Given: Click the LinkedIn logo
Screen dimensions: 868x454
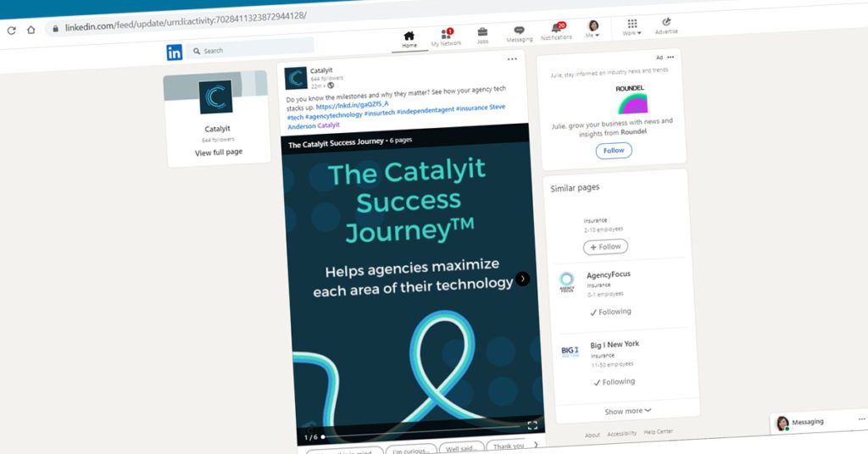Looking at the screenshot, I should [x=175, y=53].
